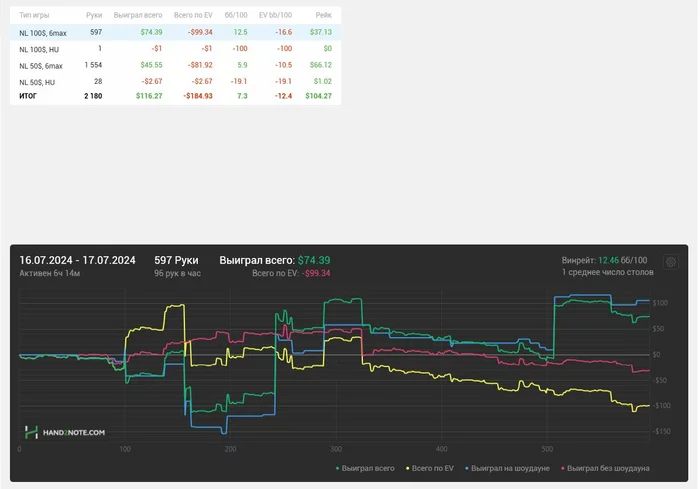Click the -$81.92 EV cell
Screen dimensions: 700x489
click(x=200, y=65)
